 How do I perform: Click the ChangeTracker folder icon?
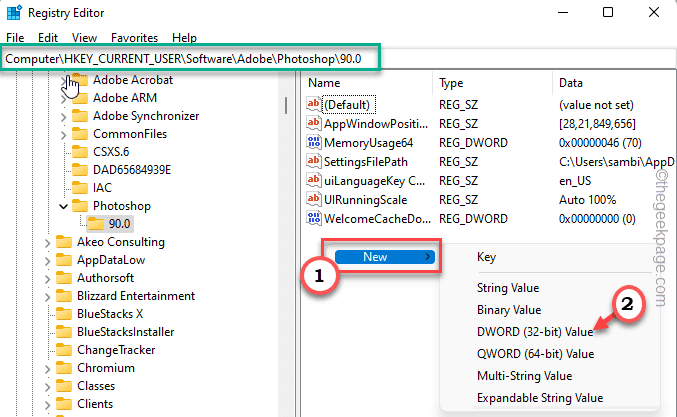(63, 350)
